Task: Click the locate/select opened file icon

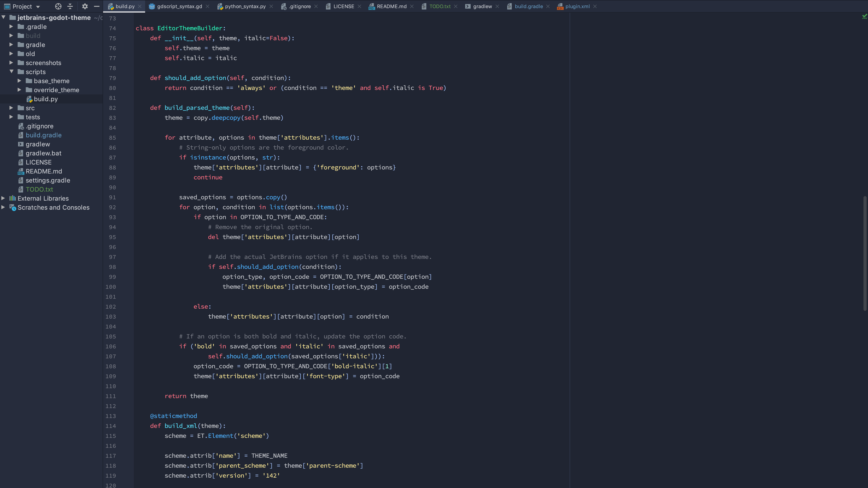Action: [58, 6]
